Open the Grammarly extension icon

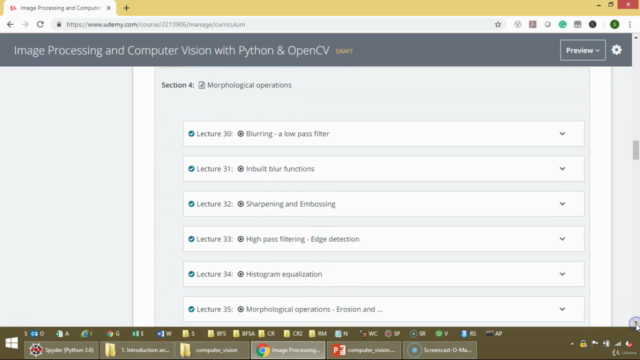coord(562,24)
